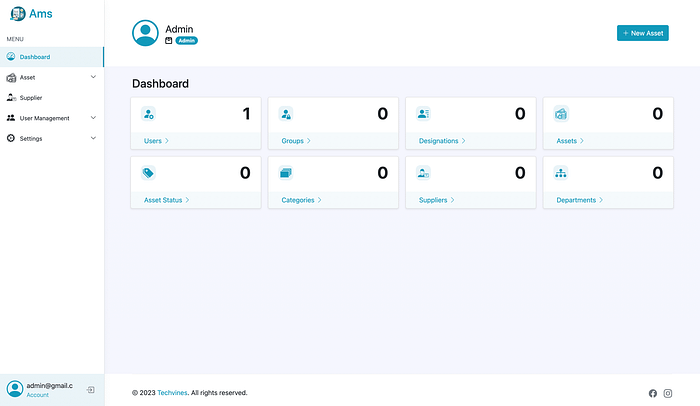
Task: Click the Account link under admin email
Action: coord(38,395)
